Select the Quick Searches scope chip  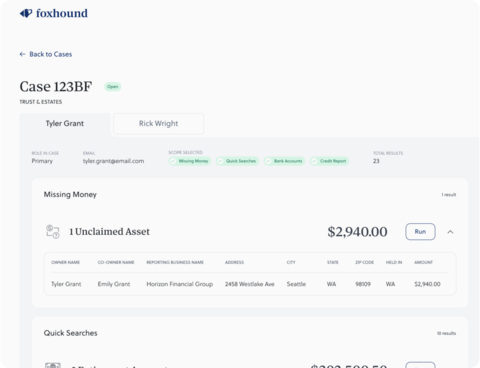237,161
